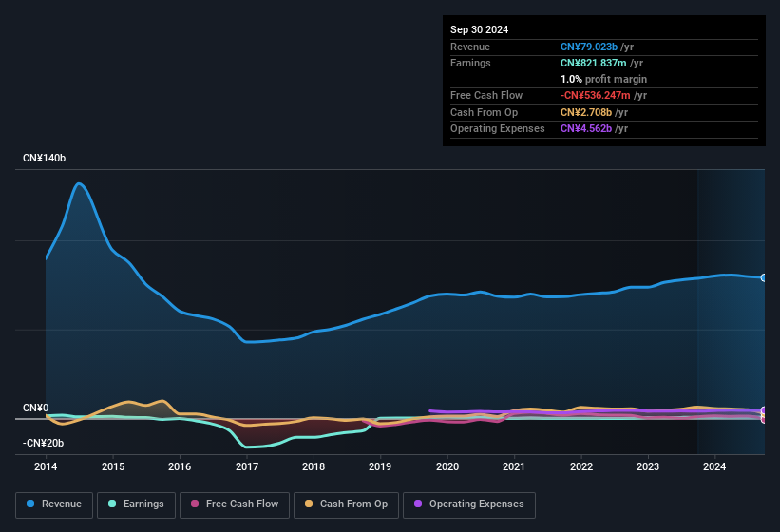Click the 2020 year on the timeline
This screenshot has height=532, width=780.
coord(447,466)
